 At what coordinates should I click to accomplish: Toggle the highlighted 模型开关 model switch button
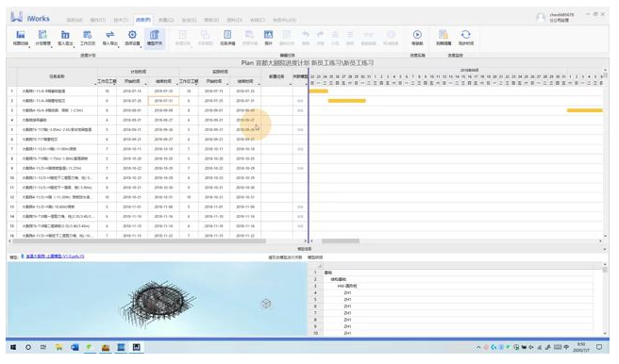[x=155, y=38]
